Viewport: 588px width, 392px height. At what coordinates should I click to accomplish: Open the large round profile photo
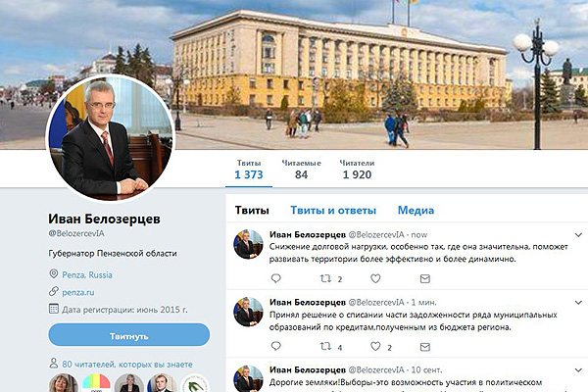tap(111, 137)
